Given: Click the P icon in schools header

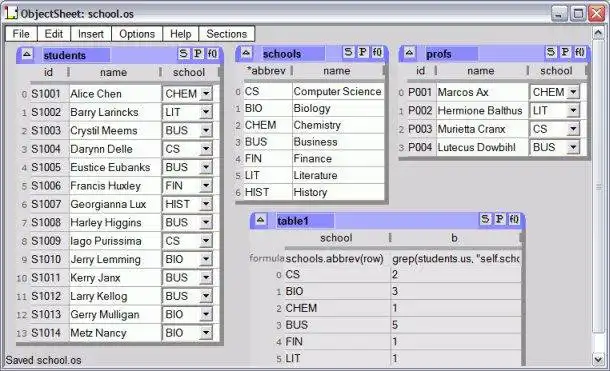Looking at the screenshot, I should coord(363,52).
